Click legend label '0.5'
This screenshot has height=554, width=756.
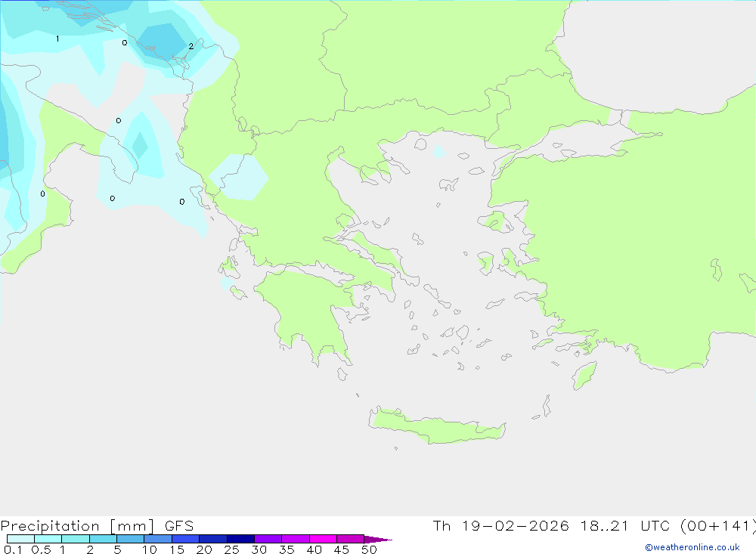pos(42,549)
